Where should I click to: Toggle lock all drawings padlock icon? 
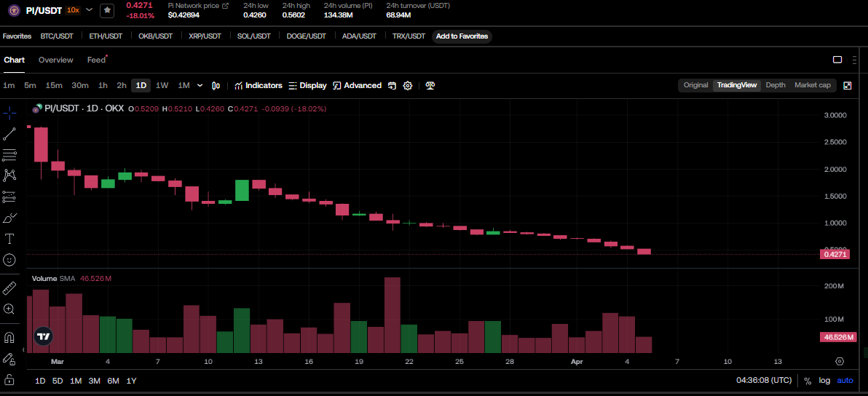(x=9, y=379)
